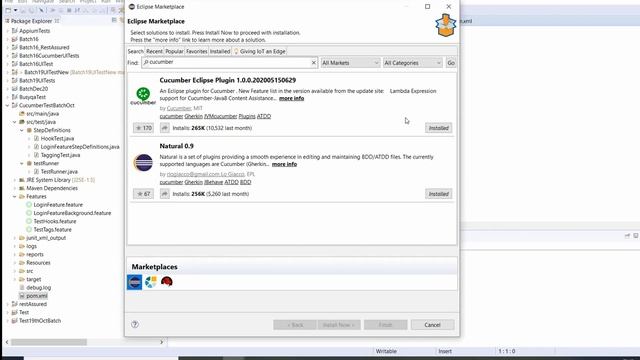The image size is (640, 360).
Task: Switch to the Installed tab
Action: [x=220, y=51]
